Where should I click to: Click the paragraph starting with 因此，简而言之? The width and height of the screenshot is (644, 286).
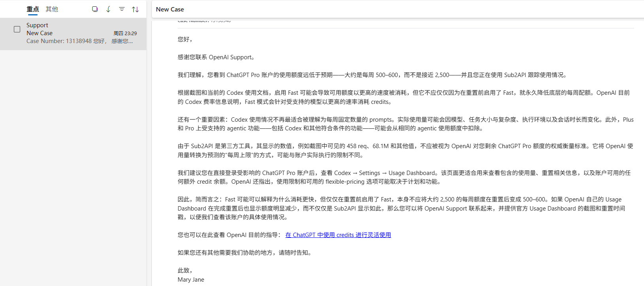[x=402, y=208]
